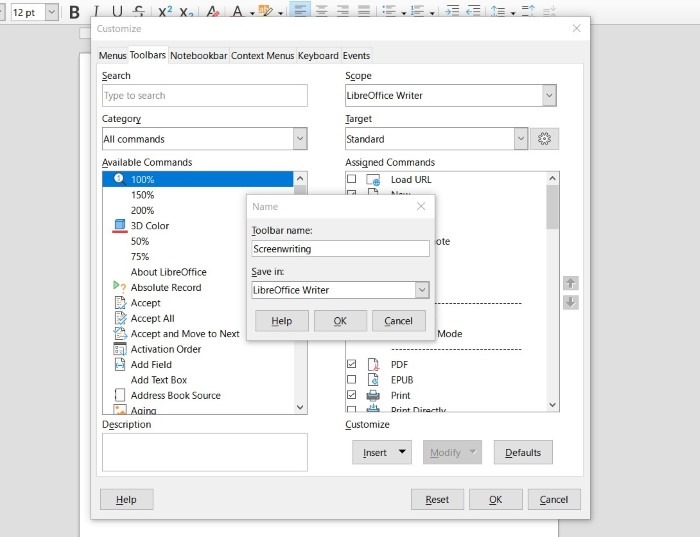Click the Toolbar name field containing Screenwriting
This screenshot has width=700, height=537.
(x=340, y=249)
